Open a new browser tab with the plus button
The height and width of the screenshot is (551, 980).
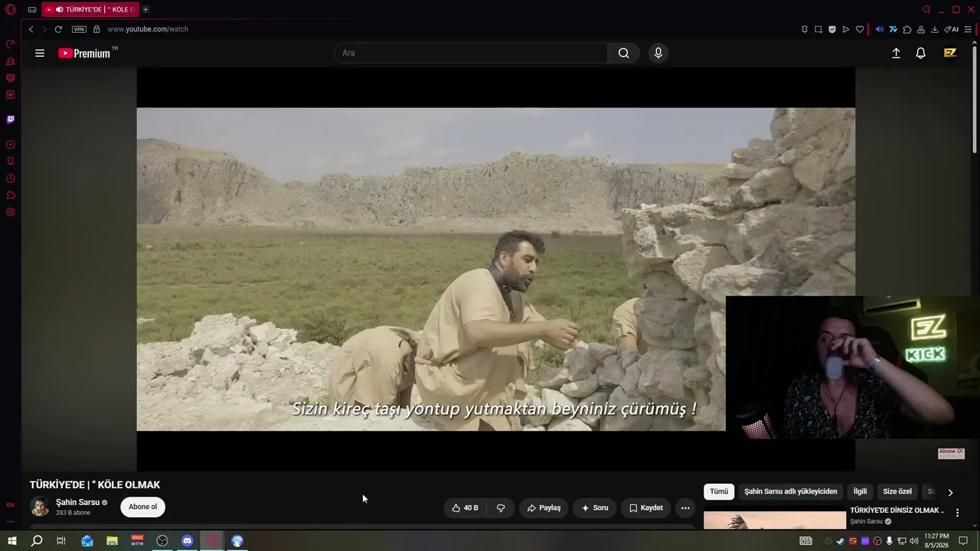tap(145, 9)
